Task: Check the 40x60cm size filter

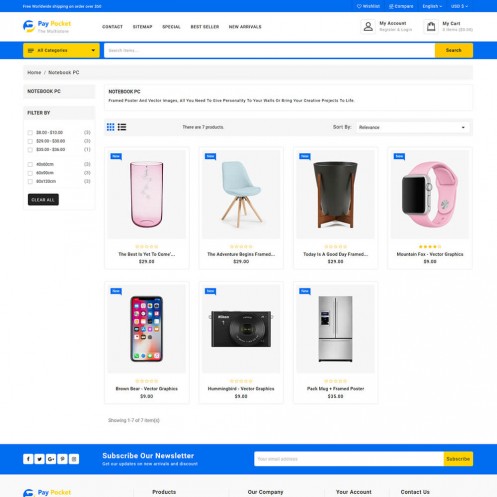Action: [x=30, y=164]
